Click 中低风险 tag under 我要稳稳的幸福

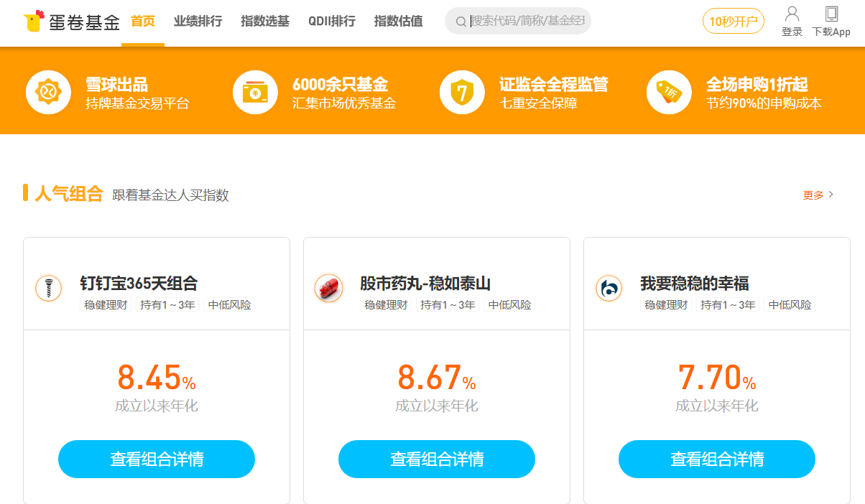[x=790, y=304]
